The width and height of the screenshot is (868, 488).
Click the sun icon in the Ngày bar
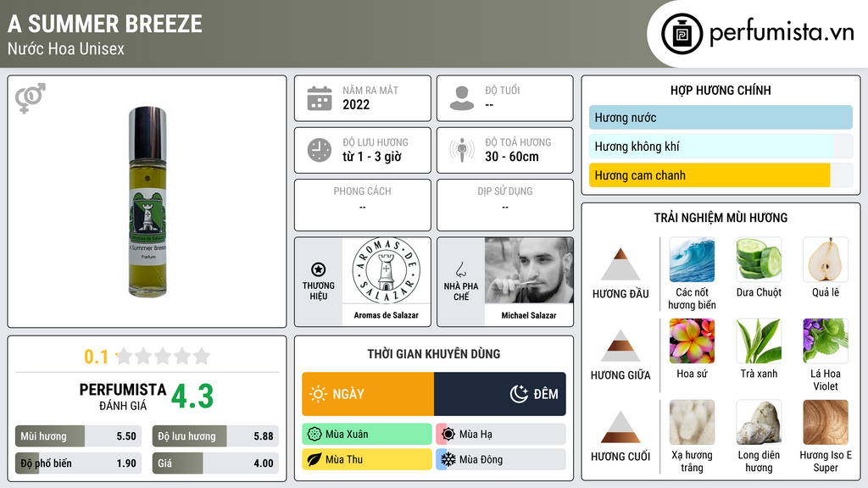point(319,394)
